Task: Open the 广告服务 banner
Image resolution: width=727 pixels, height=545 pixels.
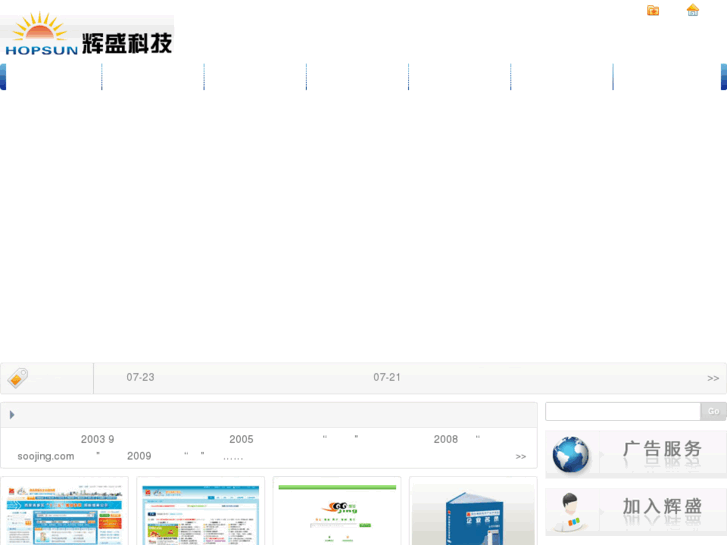Action: coord(636,454)
